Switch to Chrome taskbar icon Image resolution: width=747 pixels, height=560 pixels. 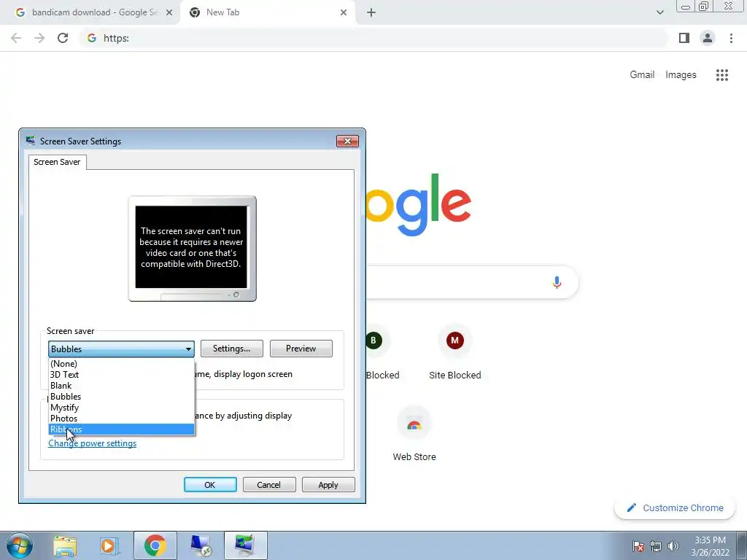point(155,545)
